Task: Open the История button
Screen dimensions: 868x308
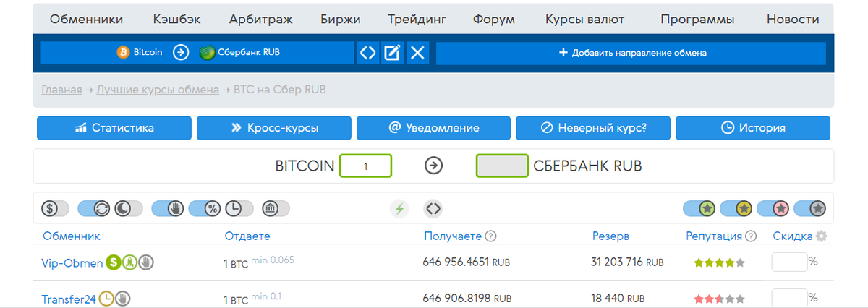Action: [753, 128]
